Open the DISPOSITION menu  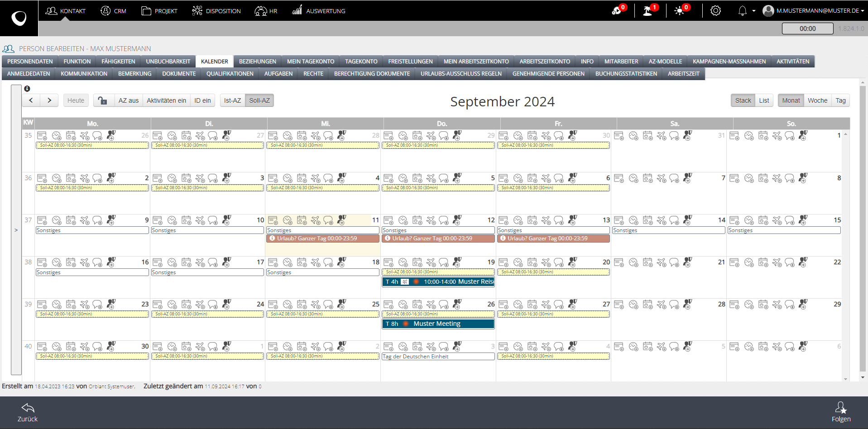click(x=216, y=11)
